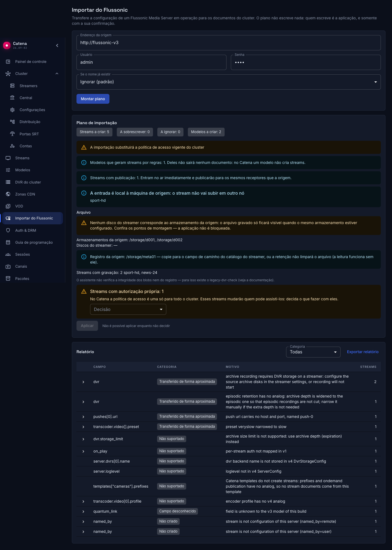Select the Portas SRT antenna icon
The width and height of the screenshot is (392, 550).
tap(13, 134)
